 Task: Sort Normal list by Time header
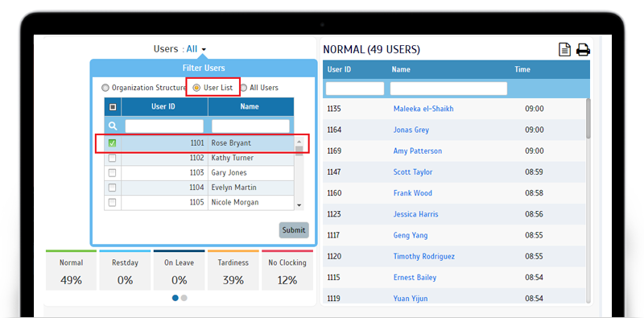pyautogui.click(x=522, y=69)
